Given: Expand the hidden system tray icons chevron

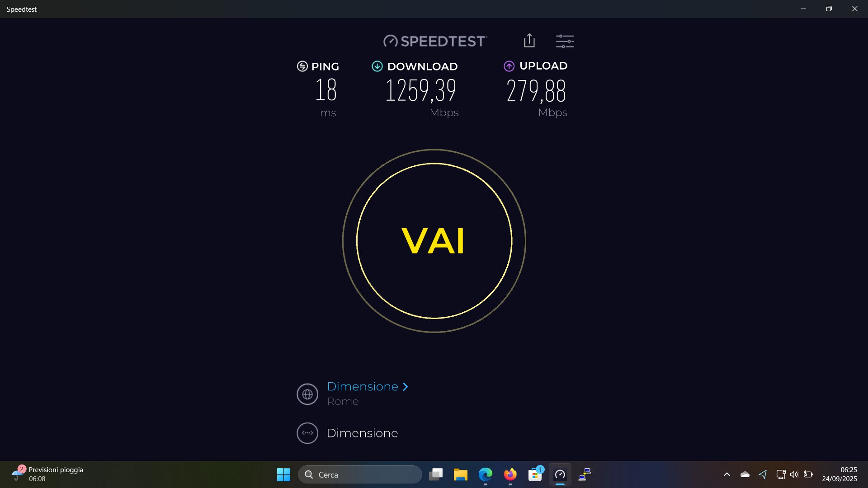Looking at the screenshot, I should 727,474.
